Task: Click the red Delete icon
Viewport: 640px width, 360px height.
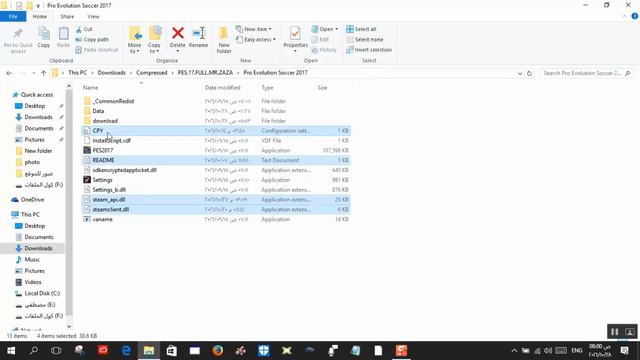Action: tap(178, 33)
